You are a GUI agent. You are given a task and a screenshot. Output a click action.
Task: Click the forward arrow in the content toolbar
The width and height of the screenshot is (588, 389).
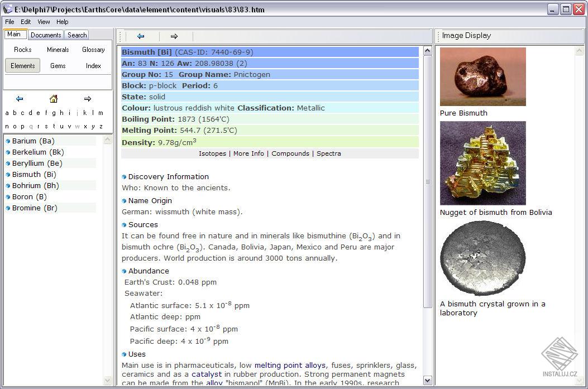click(x=174, y=36)
